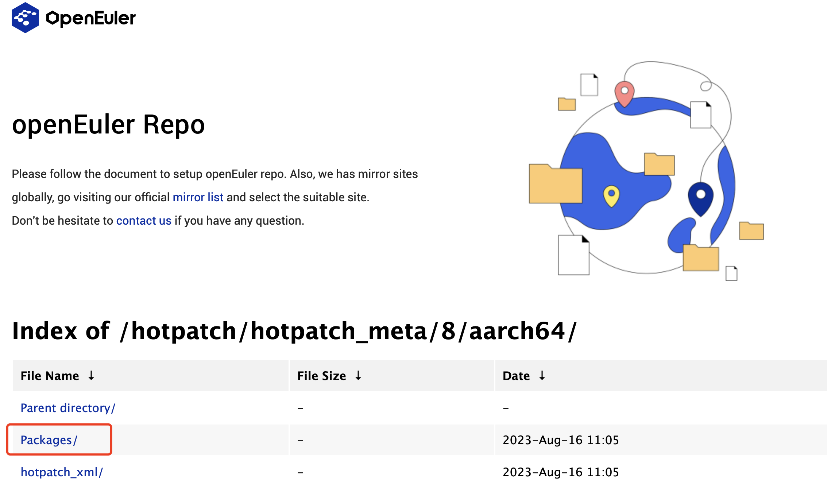Click the File Name column header
The image size is (839, 504).
pos(50,376)
